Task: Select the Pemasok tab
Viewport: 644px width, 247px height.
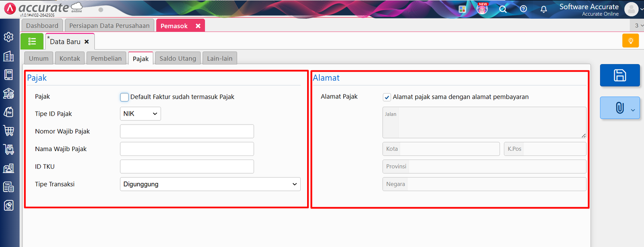Action: click(x=174, y=26)
